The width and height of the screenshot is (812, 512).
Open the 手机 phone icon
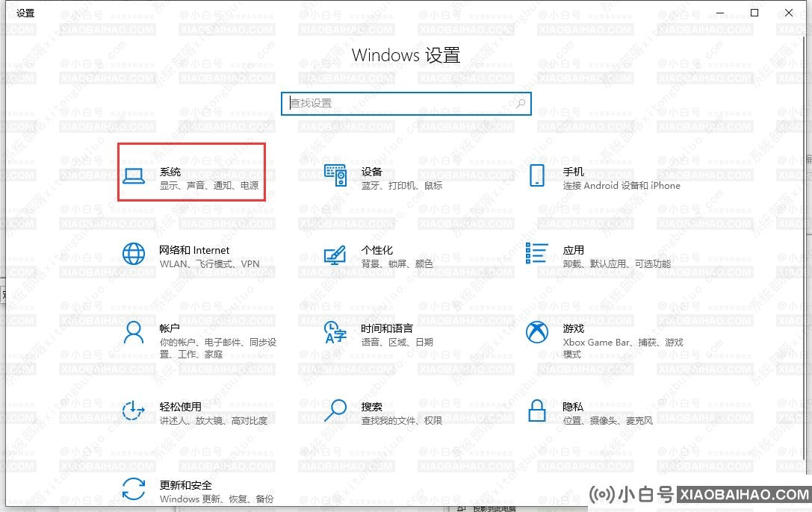537,175
